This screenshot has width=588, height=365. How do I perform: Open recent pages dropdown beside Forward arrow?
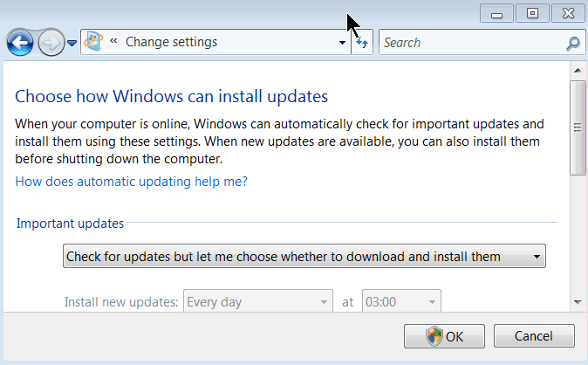[72, 43]
